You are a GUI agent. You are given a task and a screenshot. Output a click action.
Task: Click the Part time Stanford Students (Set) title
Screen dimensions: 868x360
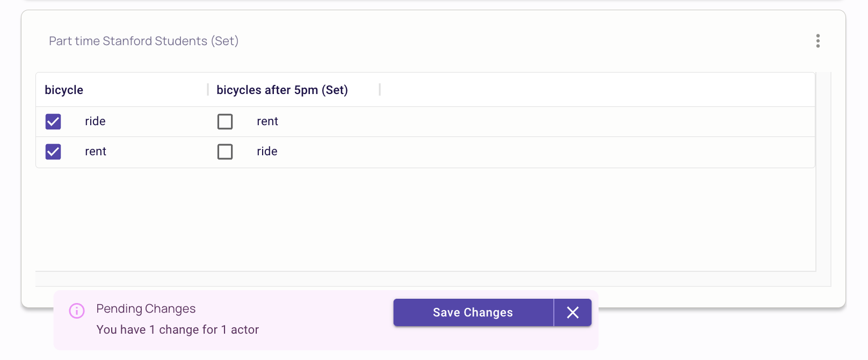pyautogui.click(x=143, y=41)
